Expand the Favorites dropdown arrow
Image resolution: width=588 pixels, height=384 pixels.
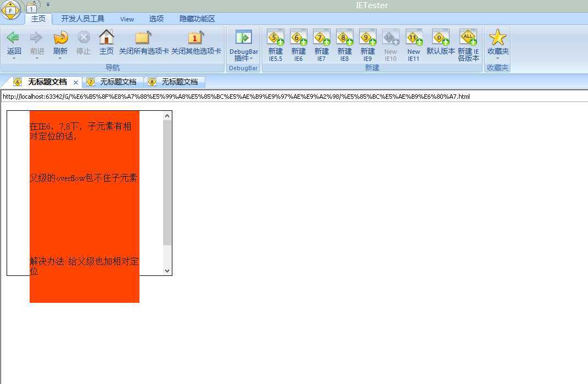click(497, 59)
